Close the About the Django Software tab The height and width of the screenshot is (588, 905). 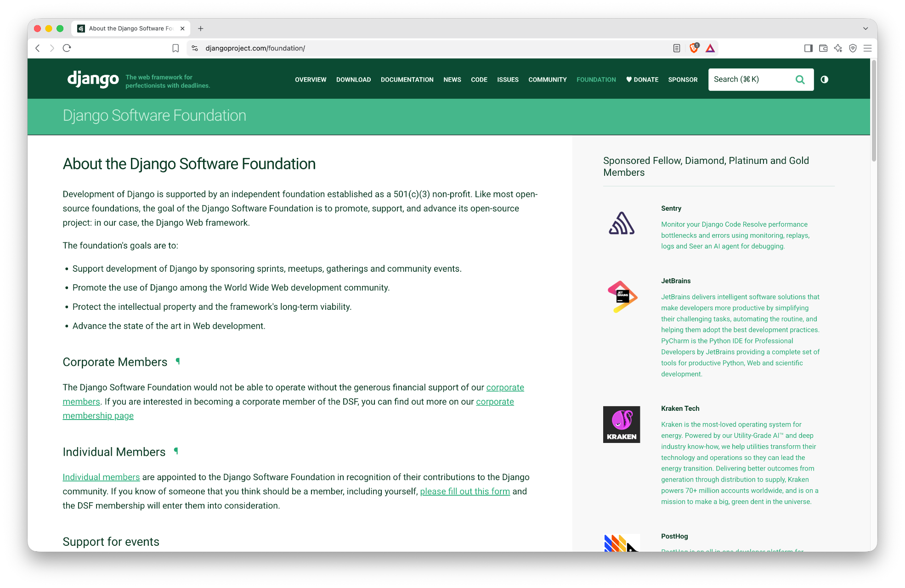(x=182, y=28)
